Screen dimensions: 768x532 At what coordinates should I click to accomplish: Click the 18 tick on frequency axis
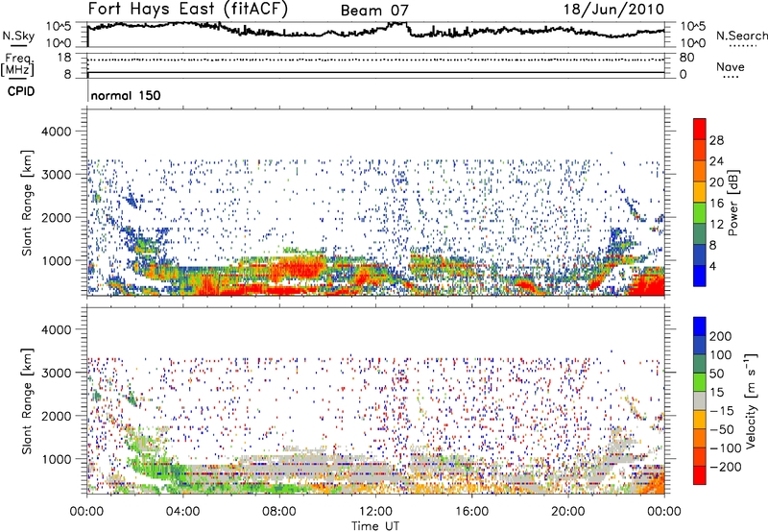coord(64,58)
